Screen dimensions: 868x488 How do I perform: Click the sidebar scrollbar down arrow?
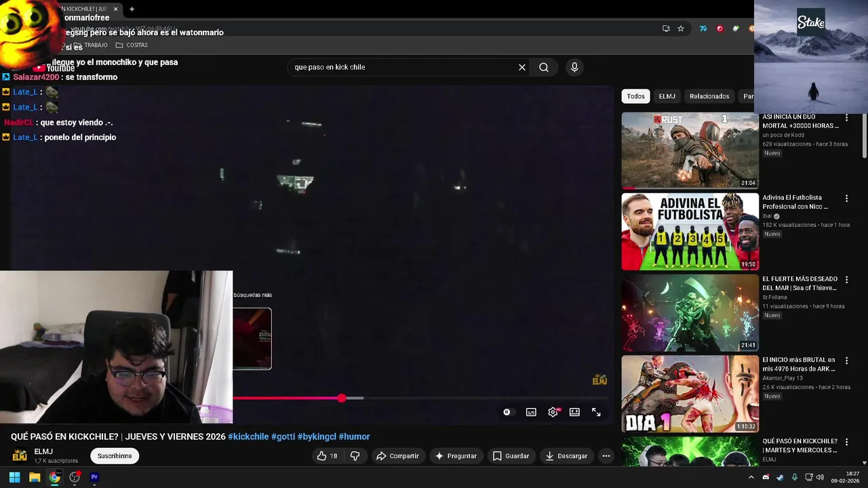(x=863, y=462)
